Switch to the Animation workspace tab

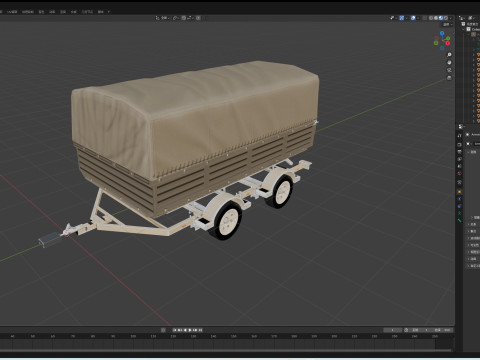(x=52, y=12)
